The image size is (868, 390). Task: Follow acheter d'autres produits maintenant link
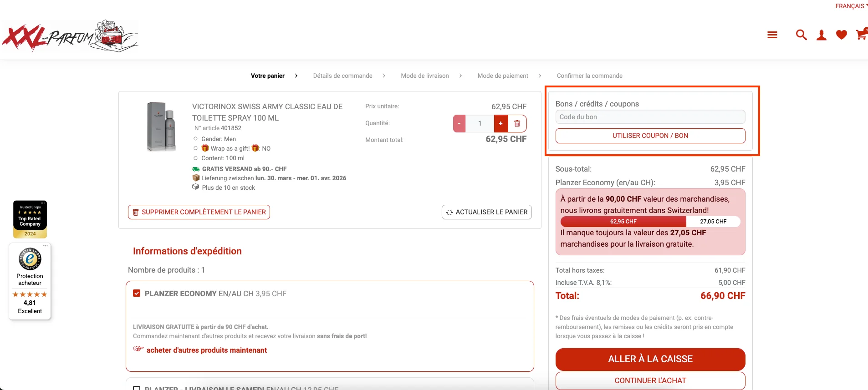click(207, 350)
